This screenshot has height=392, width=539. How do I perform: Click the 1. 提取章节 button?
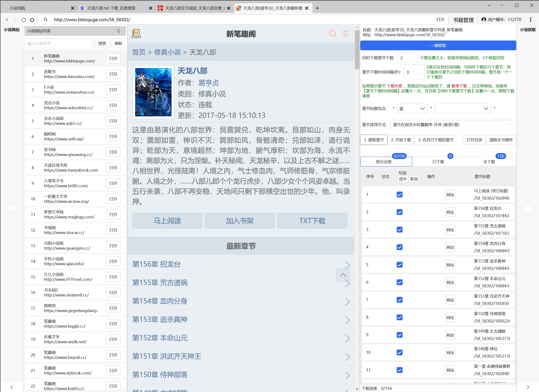[x=374, y=140]
